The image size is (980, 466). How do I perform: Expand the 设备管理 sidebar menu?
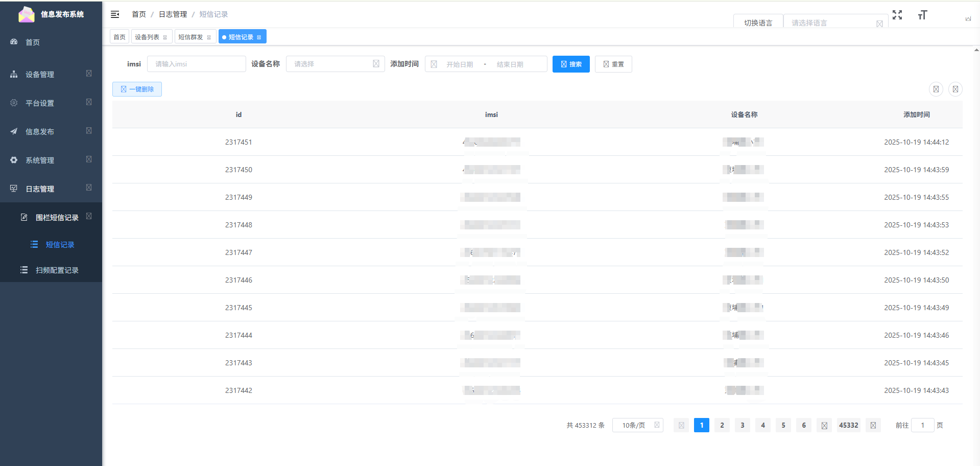tap(51, 74)
